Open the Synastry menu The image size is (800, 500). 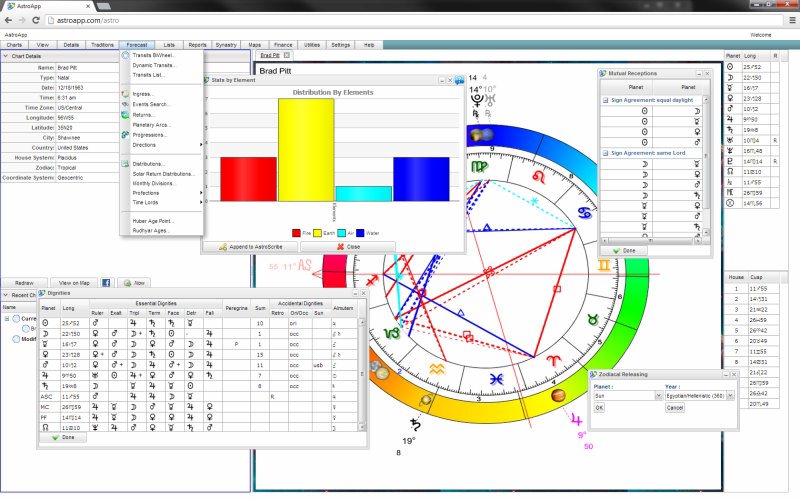(226, 45)
